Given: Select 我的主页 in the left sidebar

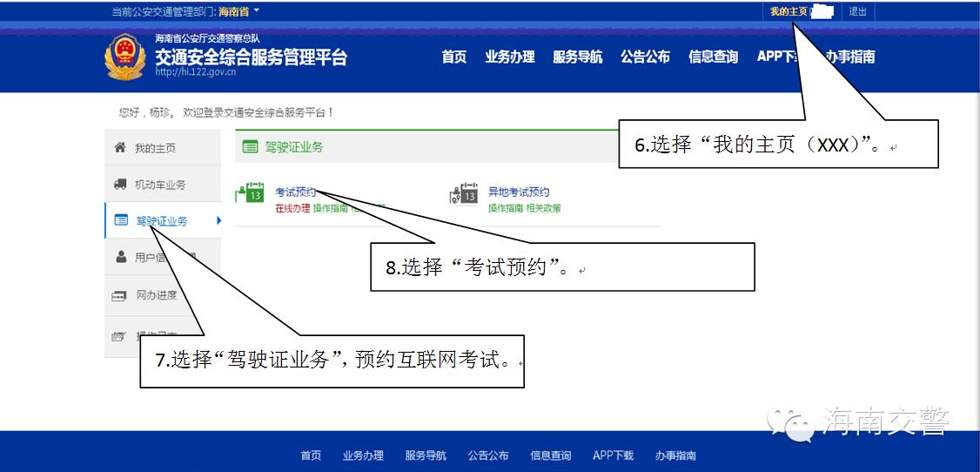Looking at the screenshot, I should click(x=163, y=148).
